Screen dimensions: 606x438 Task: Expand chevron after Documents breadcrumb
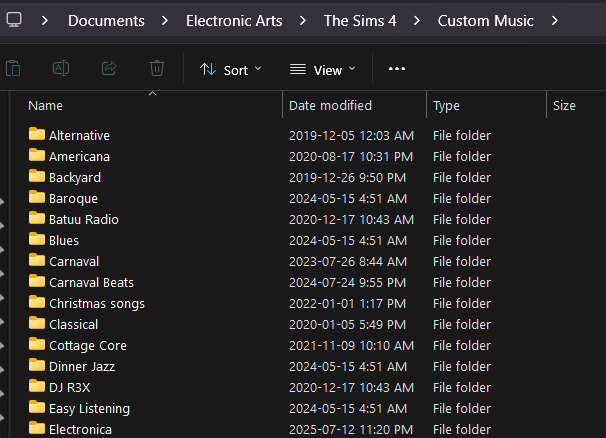pos(164,20)
